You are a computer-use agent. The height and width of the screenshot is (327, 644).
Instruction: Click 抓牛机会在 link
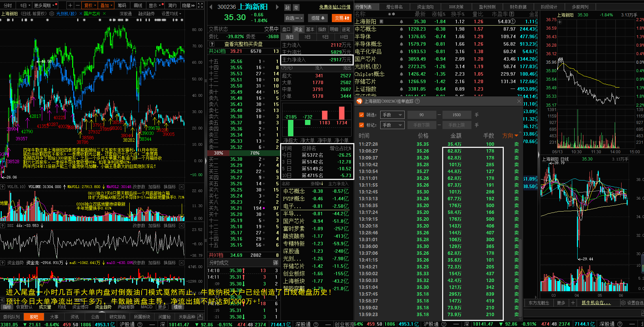[x=596, y=303]
